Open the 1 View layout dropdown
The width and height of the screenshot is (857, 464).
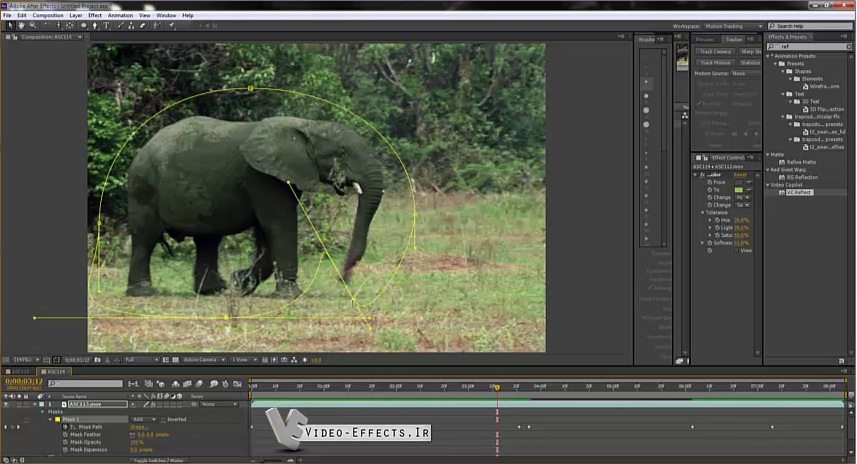pos(243,360)
